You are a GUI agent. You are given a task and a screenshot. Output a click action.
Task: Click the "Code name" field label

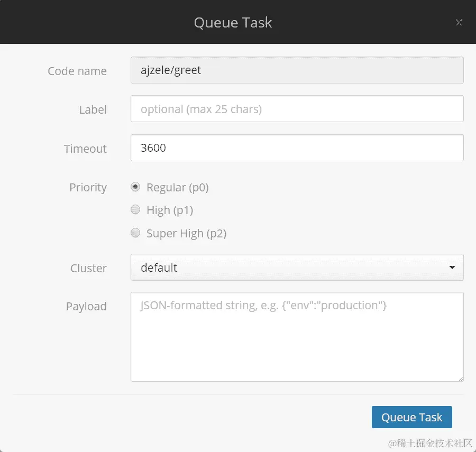[x=77, y=71]
